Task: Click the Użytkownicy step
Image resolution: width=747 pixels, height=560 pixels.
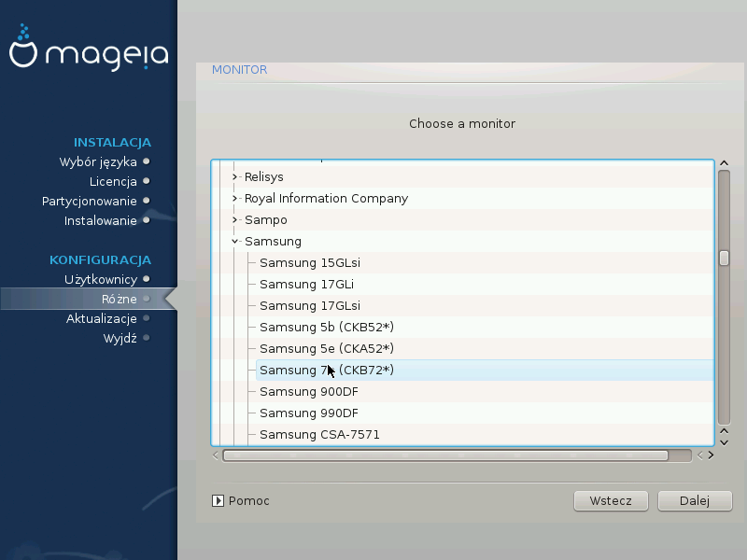Action: tap(101, 279)
